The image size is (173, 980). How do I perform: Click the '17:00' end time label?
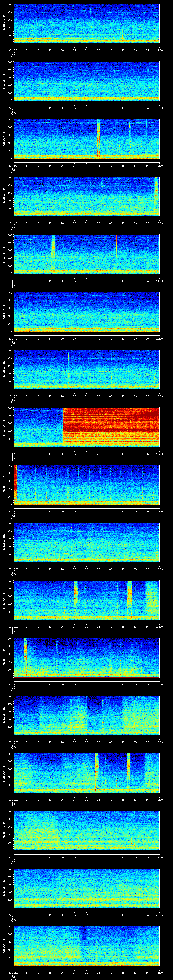159,50
